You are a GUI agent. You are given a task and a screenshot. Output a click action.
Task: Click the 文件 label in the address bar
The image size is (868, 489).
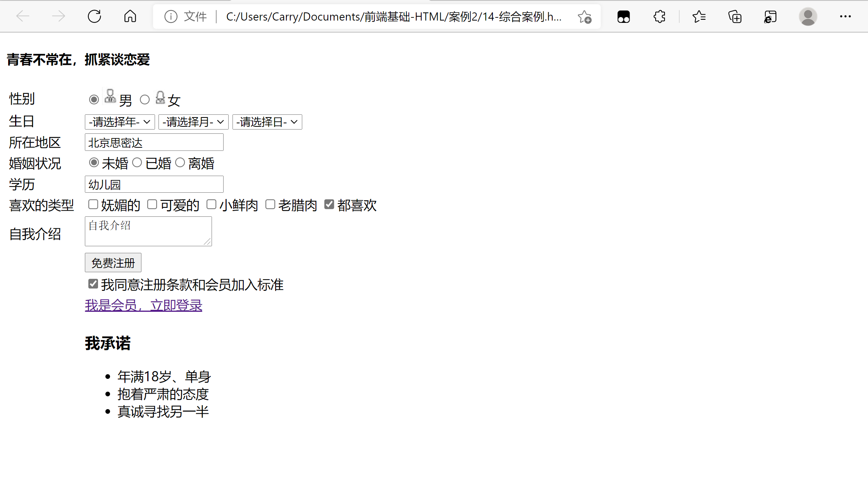pyautogui.click(x=195, y=16)
